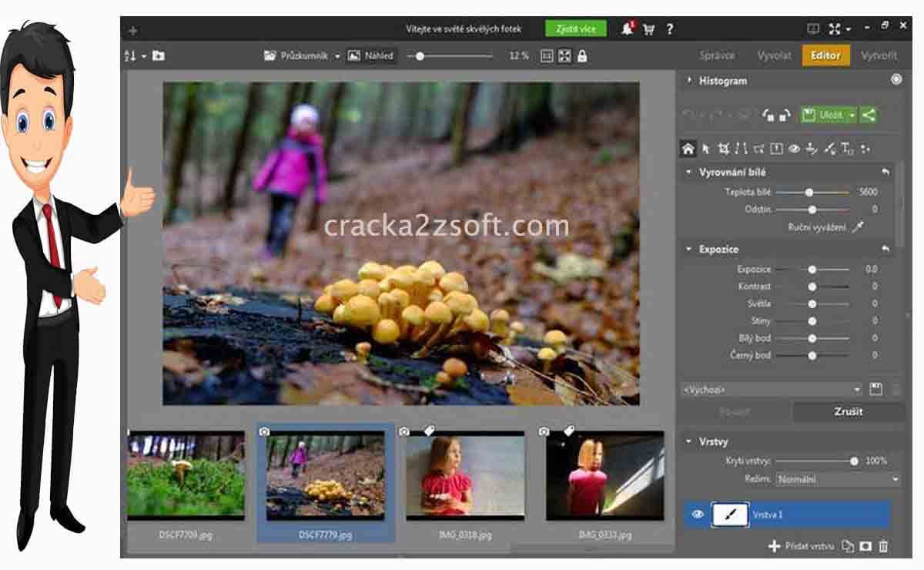Select the text T tool icon
The width and height of the screenshot is (924, 570).
point(847,149)
